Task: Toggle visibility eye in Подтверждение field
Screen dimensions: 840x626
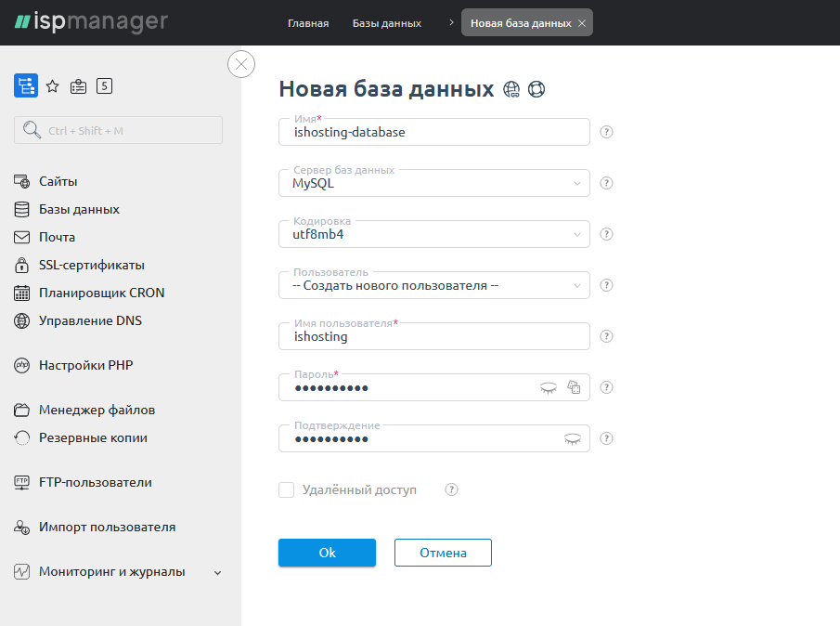Action: (574, 438)
